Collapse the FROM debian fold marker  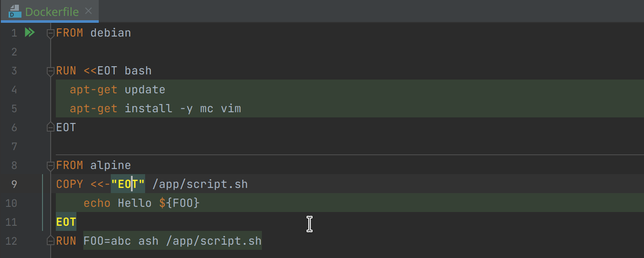50,33
